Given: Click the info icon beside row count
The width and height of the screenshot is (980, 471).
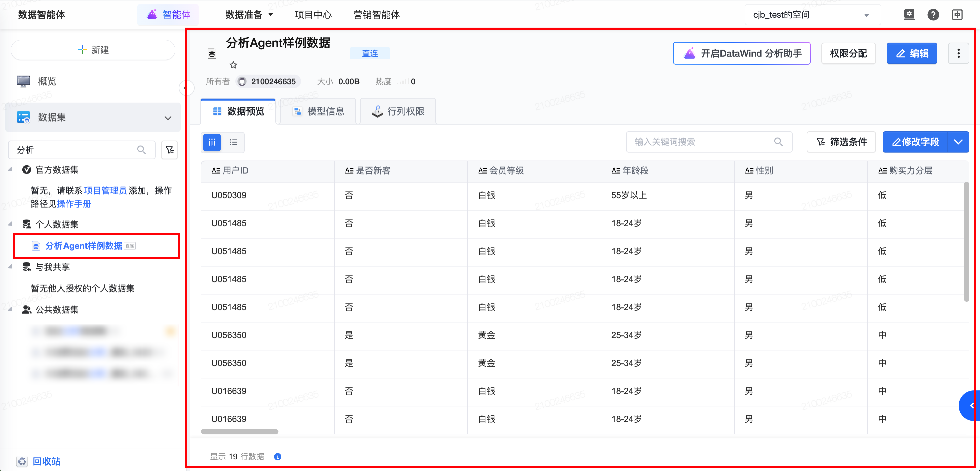Looking at the screenshot, I should 278,457.
